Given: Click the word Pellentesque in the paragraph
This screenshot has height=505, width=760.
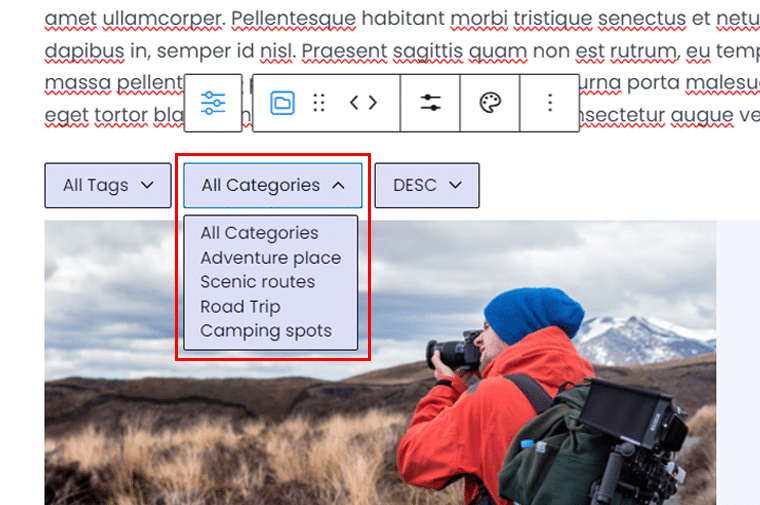Looking at the screenshot, I should tap(294, 18).
